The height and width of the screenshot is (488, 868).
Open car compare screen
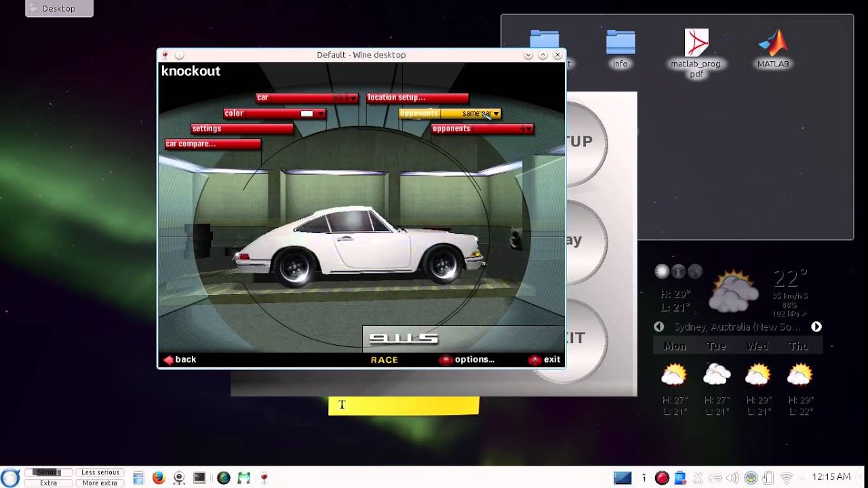(x=213, y=144)
